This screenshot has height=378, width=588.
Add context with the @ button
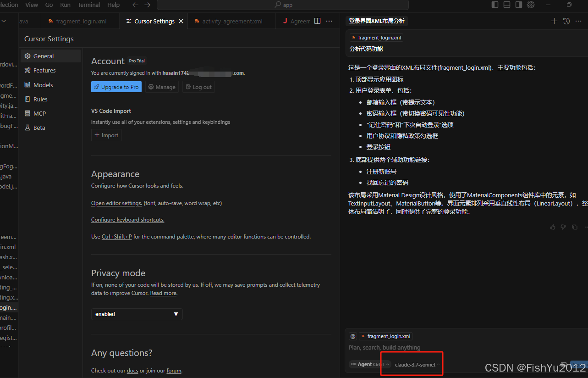coord(352,336)
